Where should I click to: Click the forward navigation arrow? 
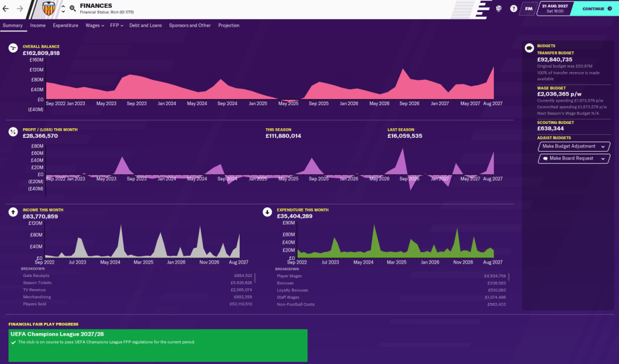[19, 8]
